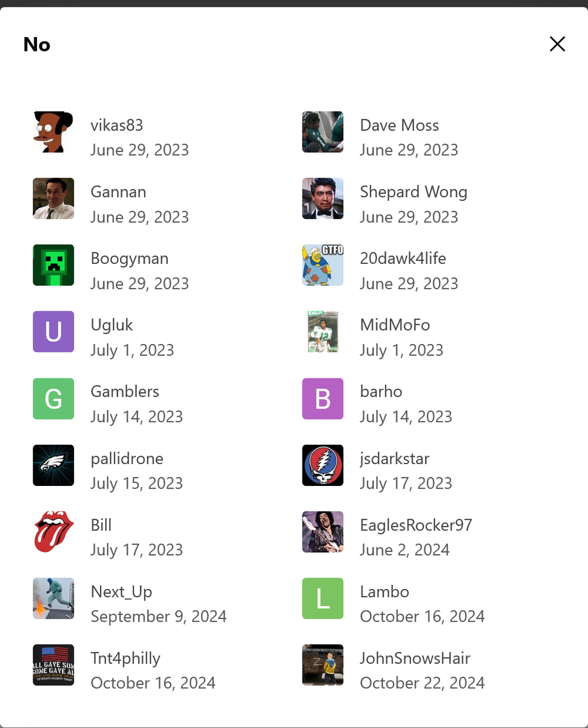The height and width of the screenshot is (728, 588).
Task: Click the Shepard Wong username
Action: tap(413, 192)
